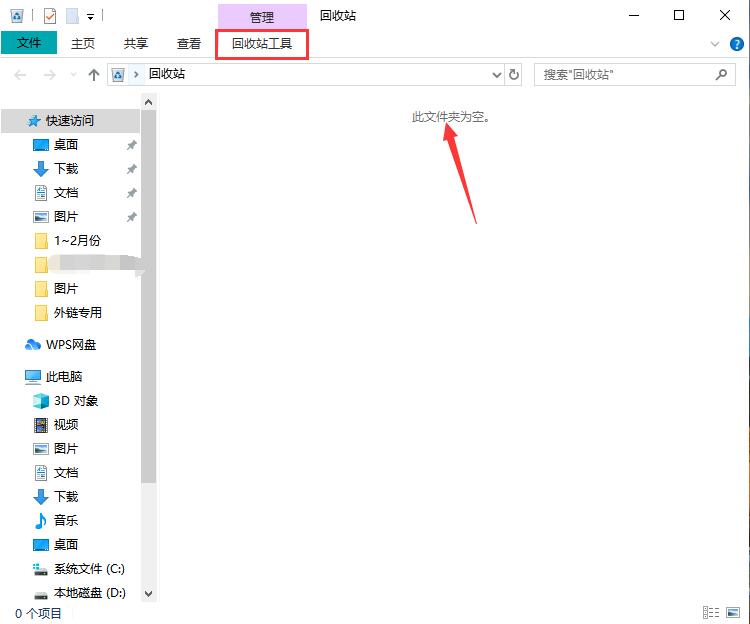Maximize the 回收站 window
Image resolution: width=750 pixels, height=624 pixels.
(x=679, y=15)
